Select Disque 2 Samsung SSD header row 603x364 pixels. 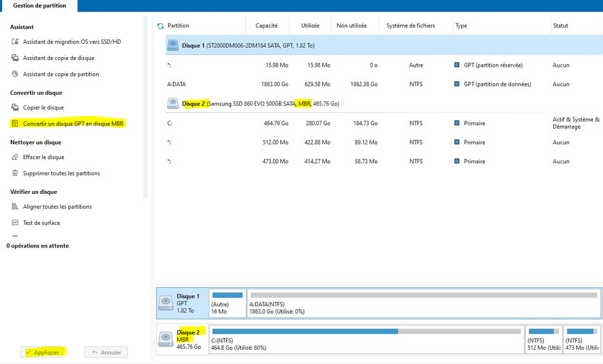pyautogui.click(x=384, y=103)
